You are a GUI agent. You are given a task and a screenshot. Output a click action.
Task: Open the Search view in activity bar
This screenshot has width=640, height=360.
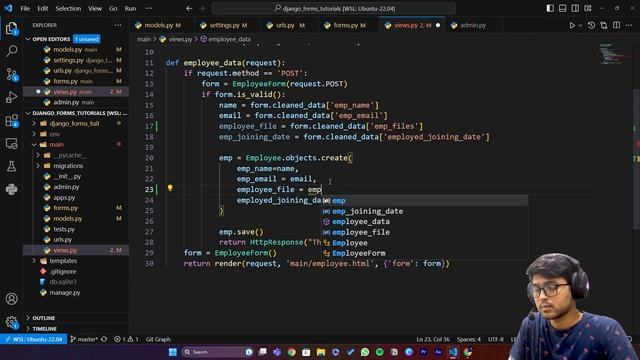11,51
